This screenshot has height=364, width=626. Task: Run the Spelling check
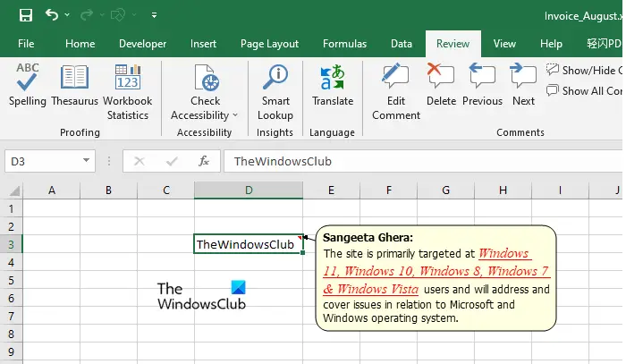tap(27, 85)
